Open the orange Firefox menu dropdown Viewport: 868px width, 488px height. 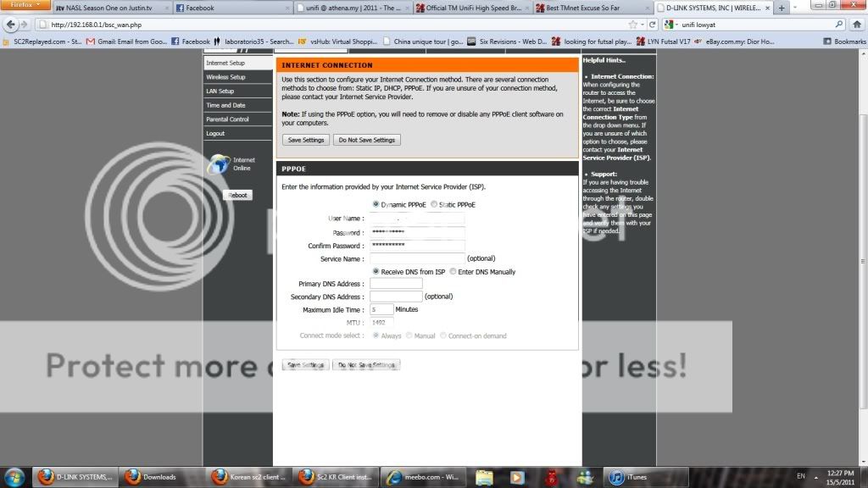click(25, 5)
